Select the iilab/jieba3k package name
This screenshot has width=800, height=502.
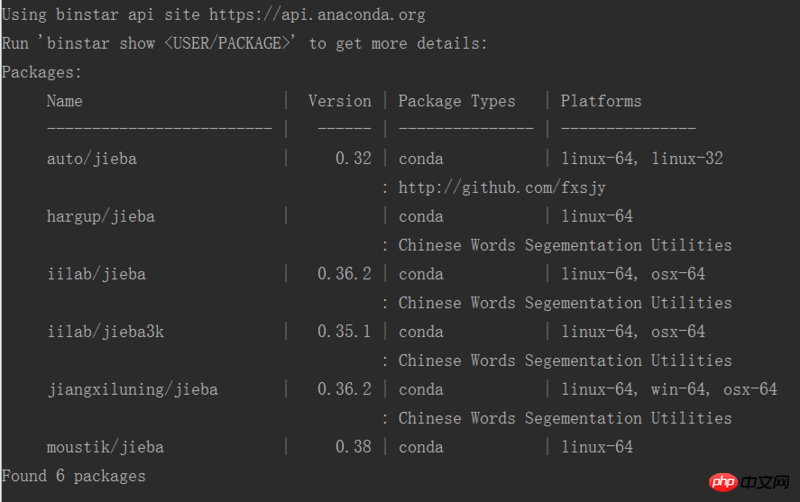(x=106, y=332)
